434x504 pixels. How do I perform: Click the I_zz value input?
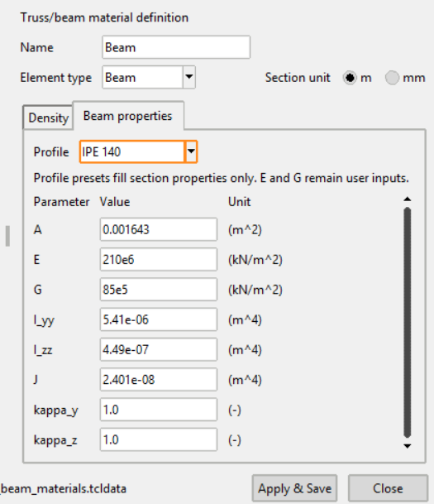pyautogui.click(x=159, y=349)
